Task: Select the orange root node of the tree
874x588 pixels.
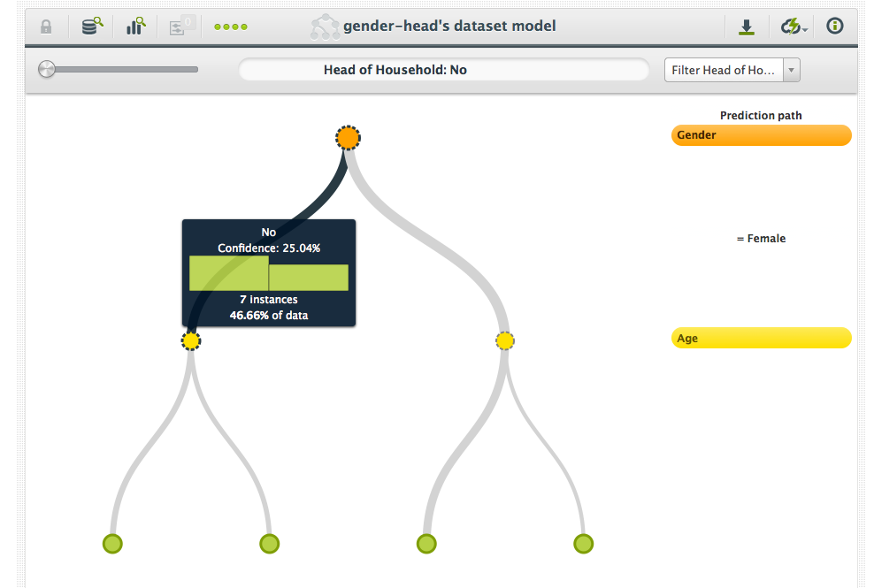Action: tap(348, 138)
